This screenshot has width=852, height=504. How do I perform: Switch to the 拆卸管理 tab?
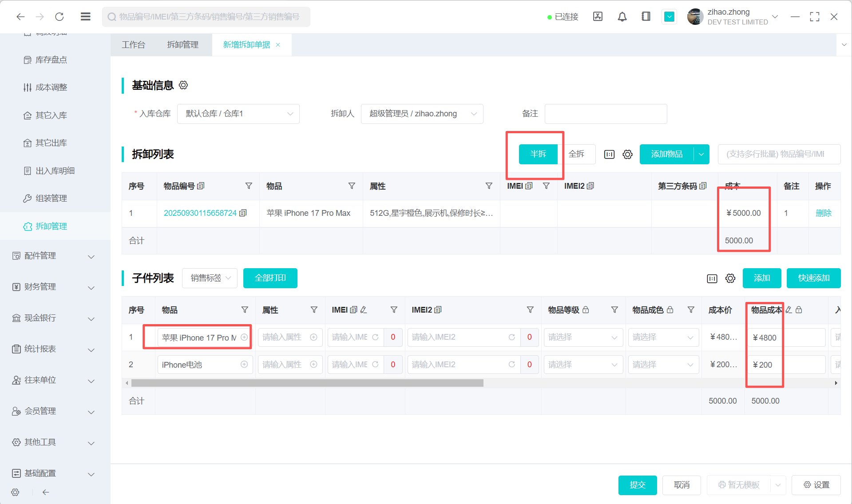coord(182,45)
